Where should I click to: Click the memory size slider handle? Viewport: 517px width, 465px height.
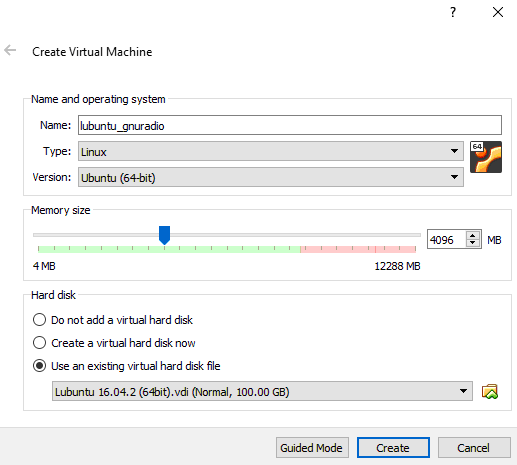pyautogui.click(x=164, y=235)
